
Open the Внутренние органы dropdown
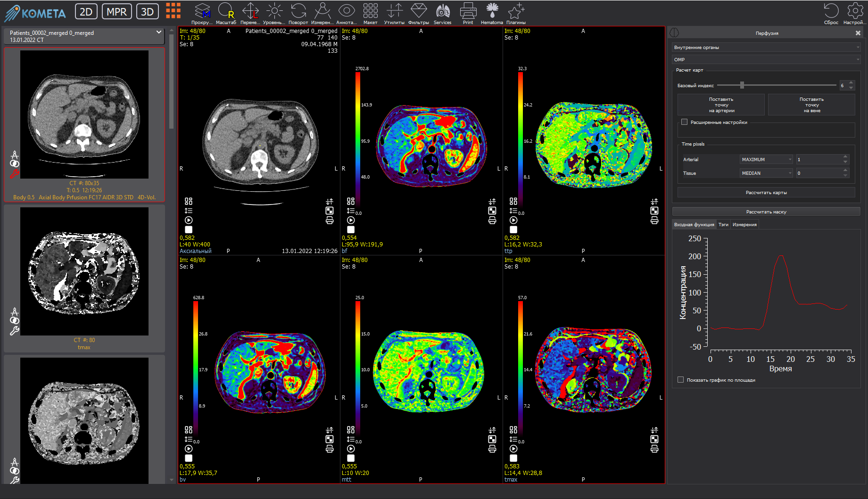coord(766,48)
